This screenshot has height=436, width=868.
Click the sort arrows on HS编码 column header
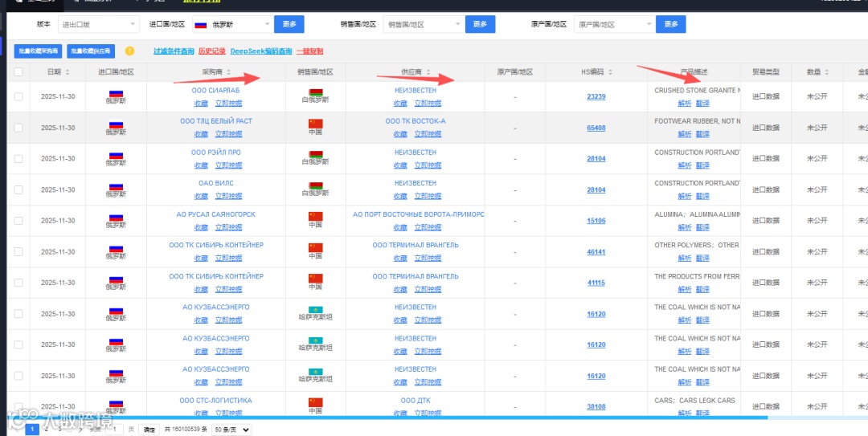tap(610, 72)
